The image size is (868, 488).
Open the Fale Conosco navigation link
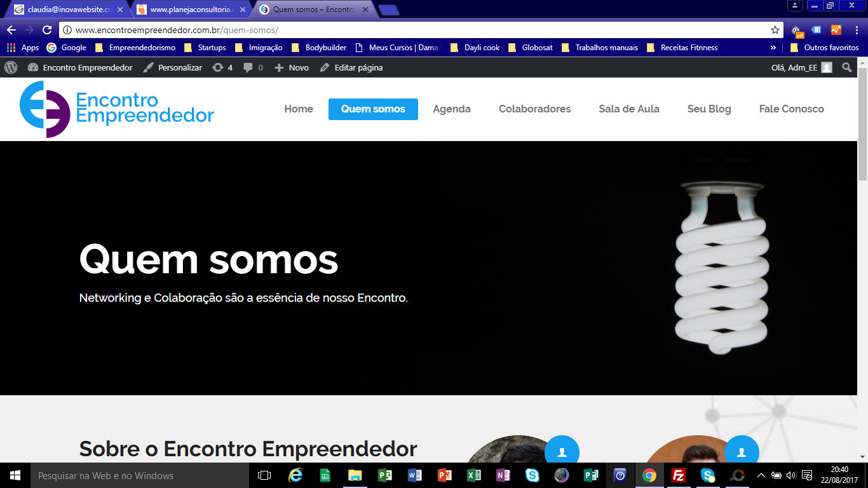(791, 109)
